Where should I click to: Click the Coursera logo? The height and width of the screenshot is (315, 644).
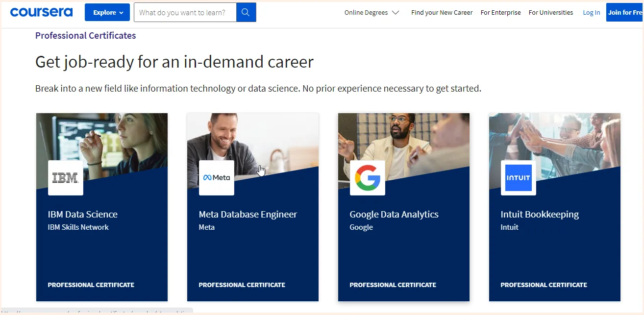click(x=41, y=12)
